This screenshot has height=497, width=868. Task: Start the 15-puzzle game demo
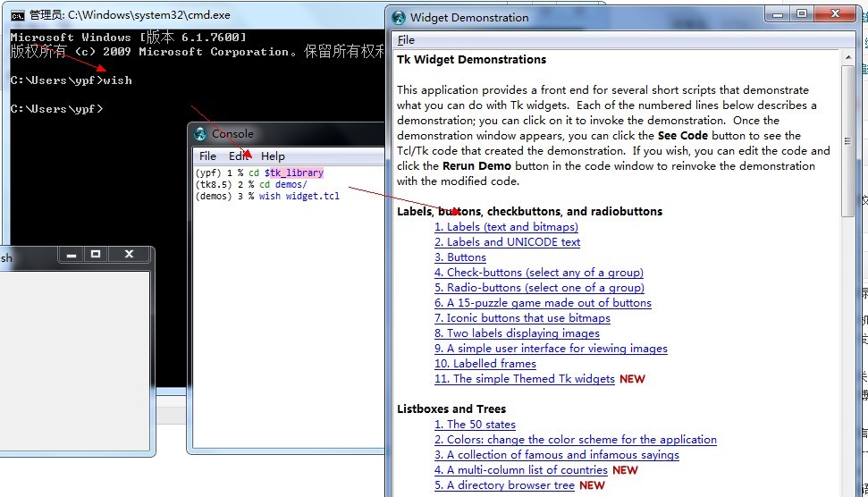pyautogui.click(x=543, y=303)
